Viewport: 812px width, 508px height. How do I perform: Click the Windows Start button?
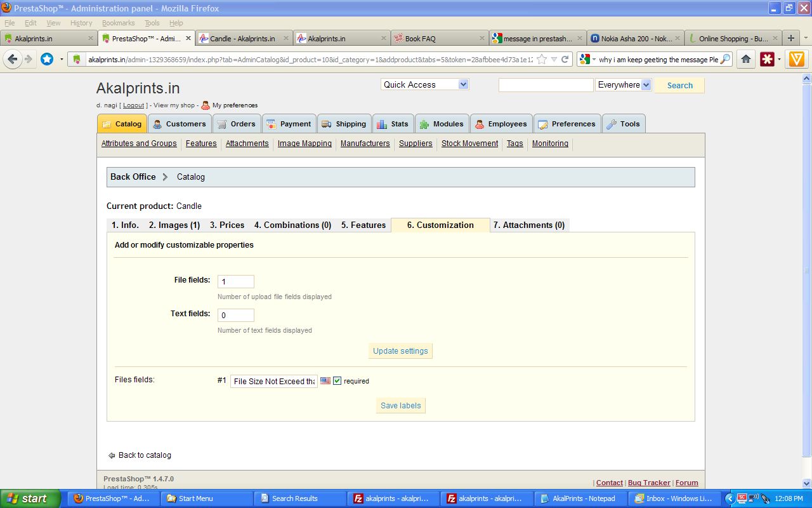pyautogui.click(x=30, y=498)
